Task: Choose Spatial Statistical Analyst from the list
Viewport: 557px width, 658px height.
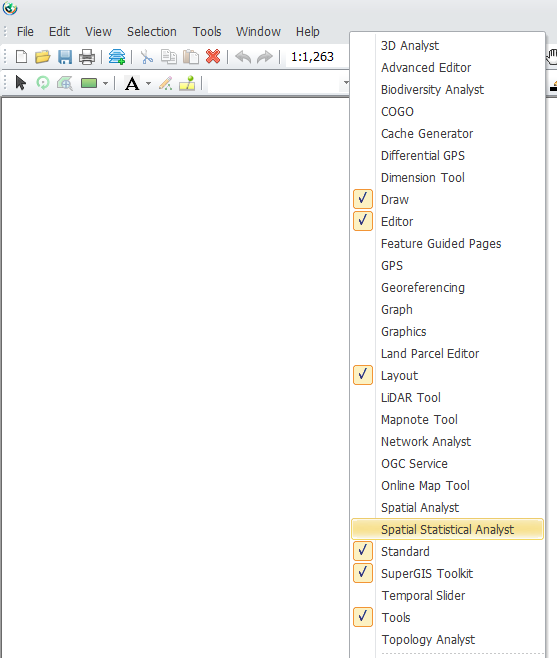Action: (x=447, y=529)
